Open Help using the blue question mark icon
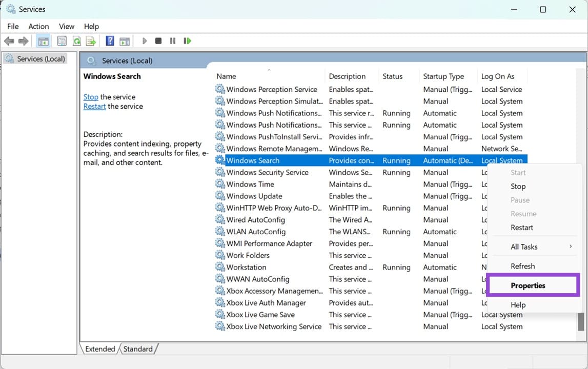 (x=110, y=41)
